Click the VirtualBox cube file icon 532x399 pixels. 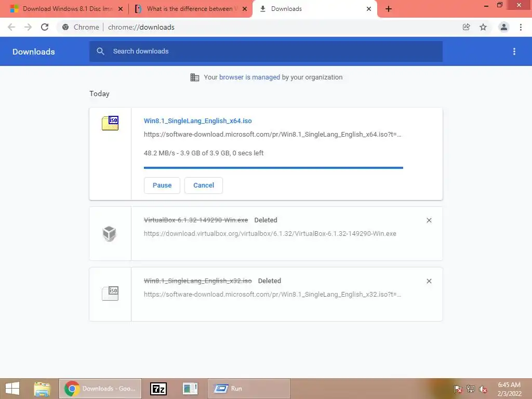(109, 233)
